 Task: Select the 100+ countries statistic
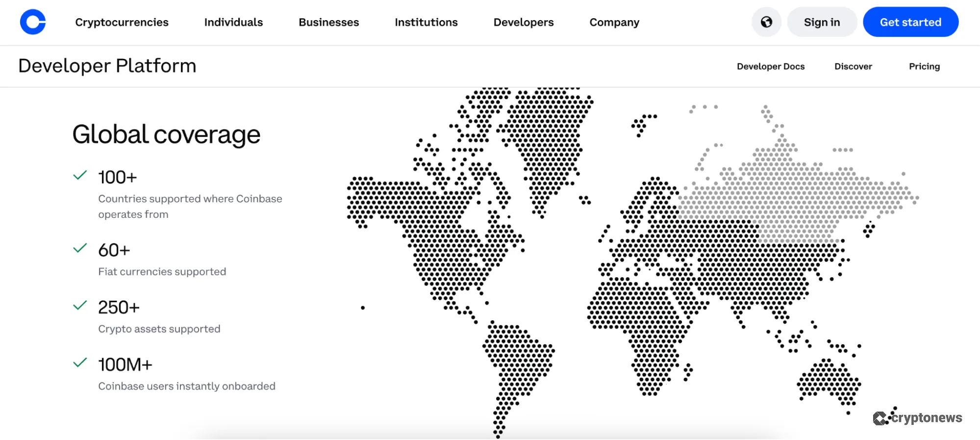(x=118, y=177)
